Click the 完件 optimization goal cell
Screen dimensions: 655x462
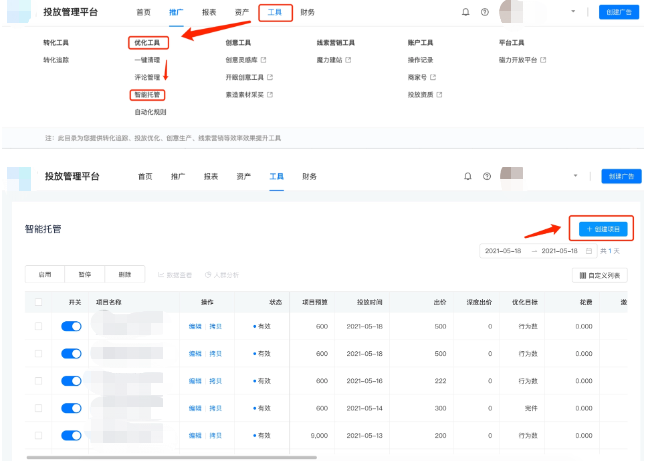coord(531,408)
